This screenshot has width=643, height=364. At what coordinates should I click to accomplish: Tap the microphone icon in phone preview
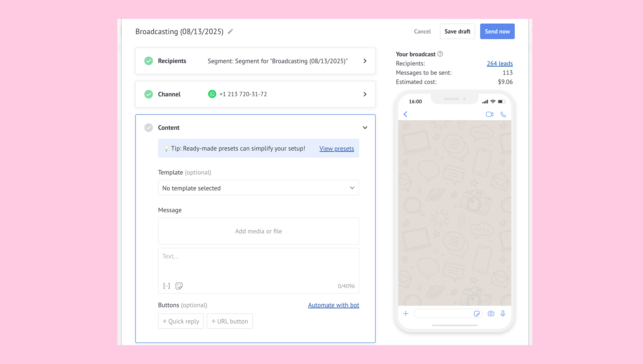tap(503, 313)
